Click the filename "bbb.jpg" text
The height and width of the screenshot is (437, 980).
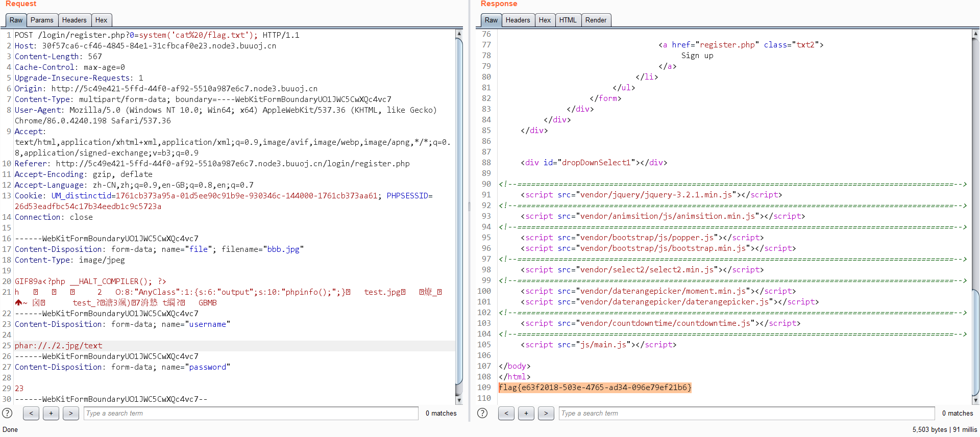point(283,249)
